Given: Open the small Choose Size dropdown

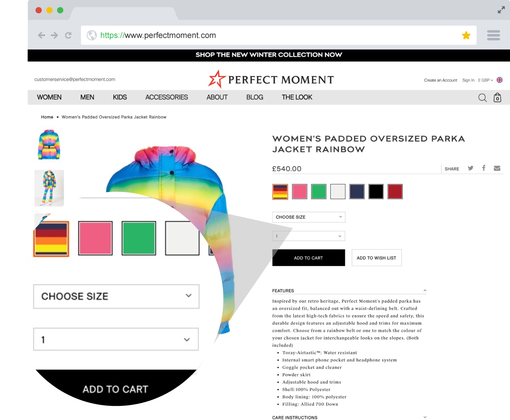Looking at the screenshot, I should 309,217.
